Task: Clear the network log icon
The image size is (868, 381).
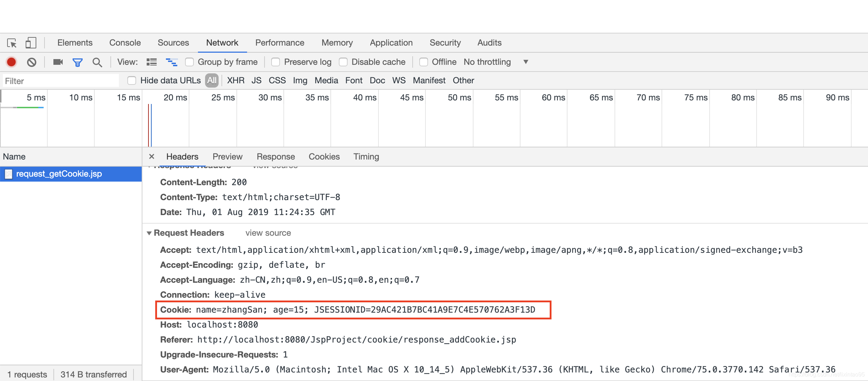Action: click(x=32, y=62)
